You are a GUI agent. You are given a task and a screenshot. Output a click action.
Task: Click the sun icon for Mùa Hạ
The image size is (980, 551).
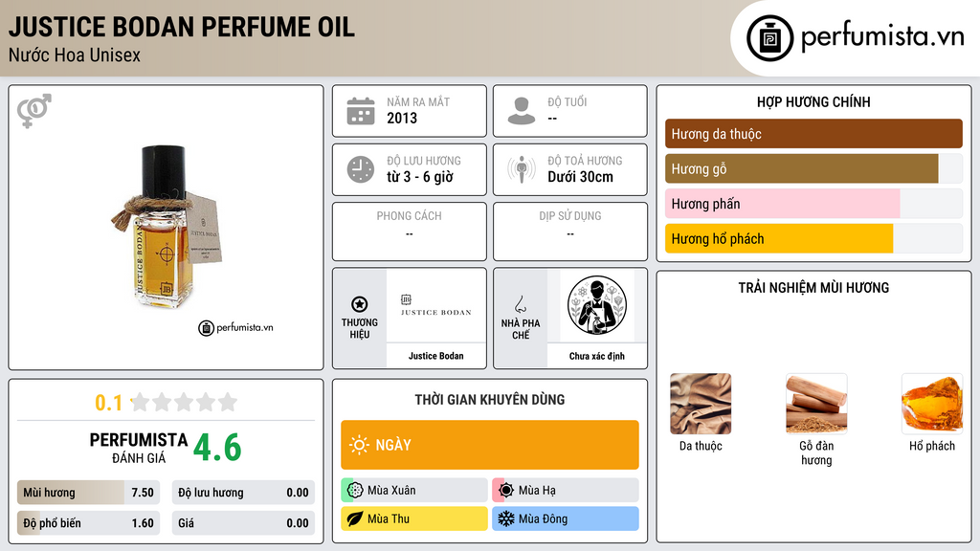[506, 490]
